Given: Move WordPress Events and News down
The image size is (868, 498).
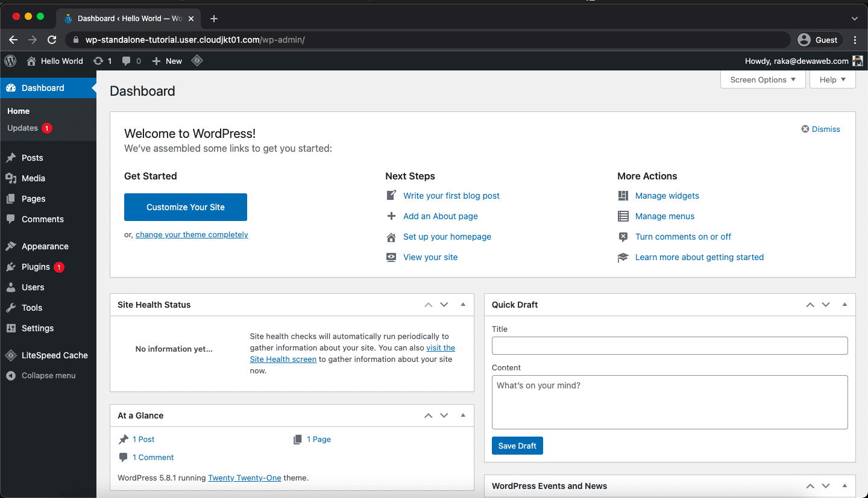Looking at the screenshot, I should coord(826,486).
